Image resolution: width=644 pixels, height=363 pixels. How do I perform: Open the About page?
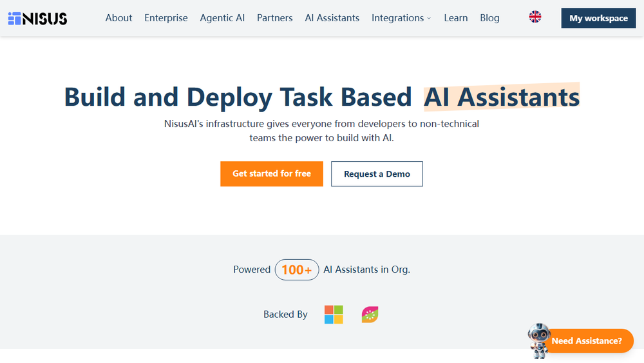click(118, 18)
